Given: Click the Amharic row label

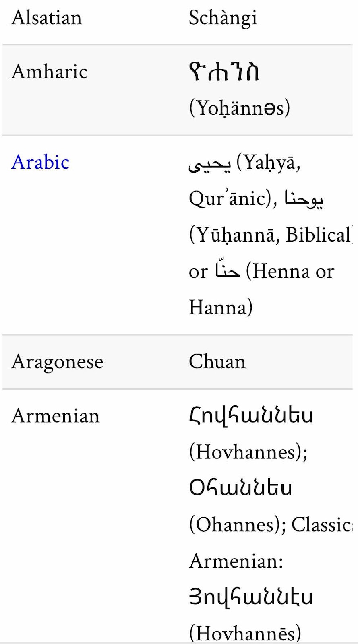Looking at the screenshot, I should [50, 72].
